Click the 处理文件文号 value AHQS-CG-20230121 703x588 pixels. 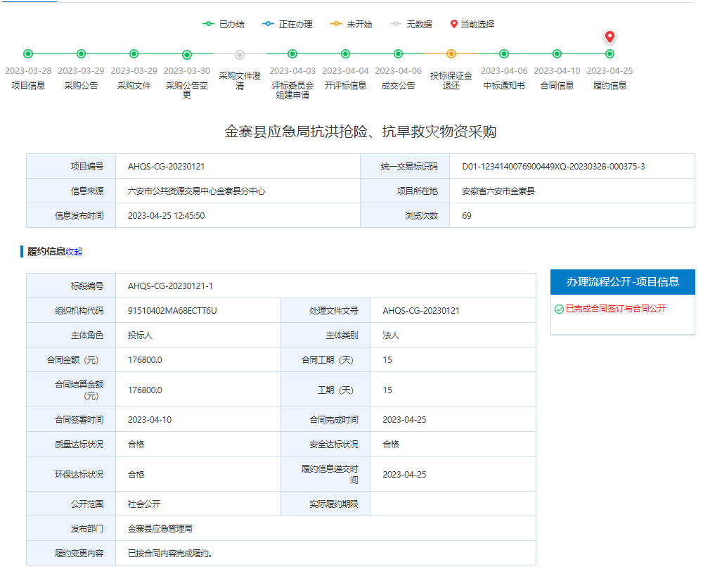tap(421, 311)
